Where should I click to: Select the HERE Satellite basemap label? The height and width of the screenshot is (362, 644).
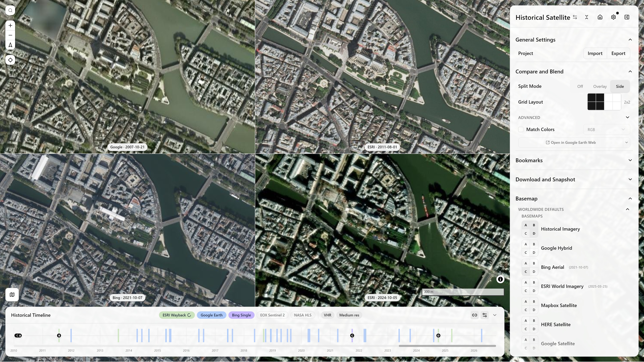click(555, 324)
